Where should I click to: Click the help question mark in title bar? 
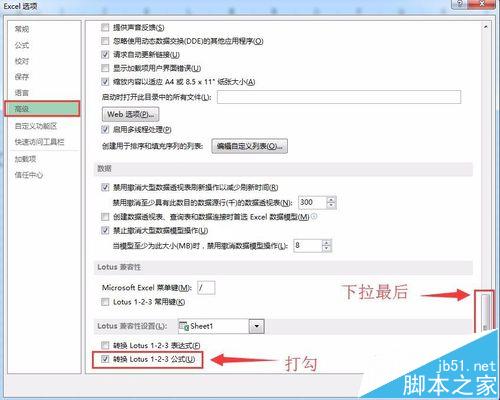click(460, 4)
